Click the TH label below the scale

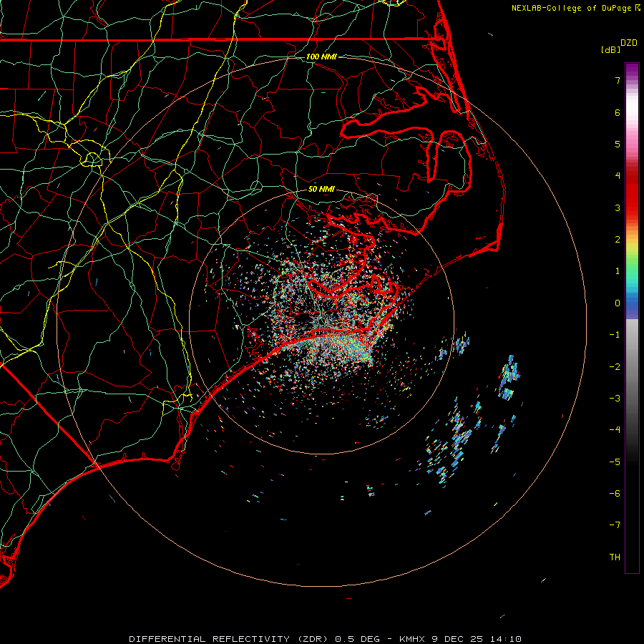tap(615, 557)
